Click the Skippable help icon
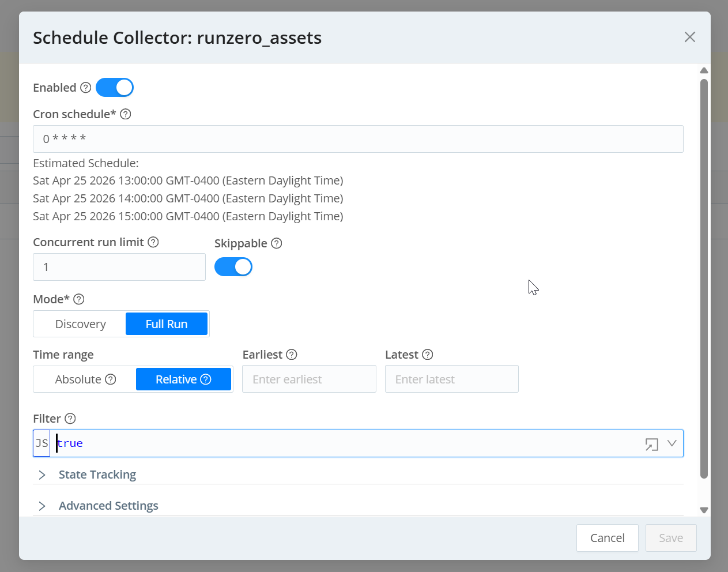The width and height of the screenshot is (728, 572). point(277,243)
